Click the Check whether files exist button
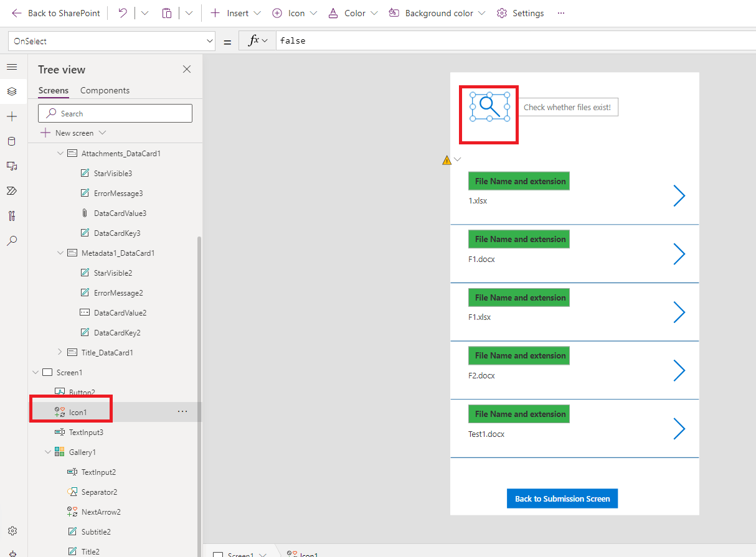This screenshot has width=756, height=557. pyautogui.click(x=567, y=107)
